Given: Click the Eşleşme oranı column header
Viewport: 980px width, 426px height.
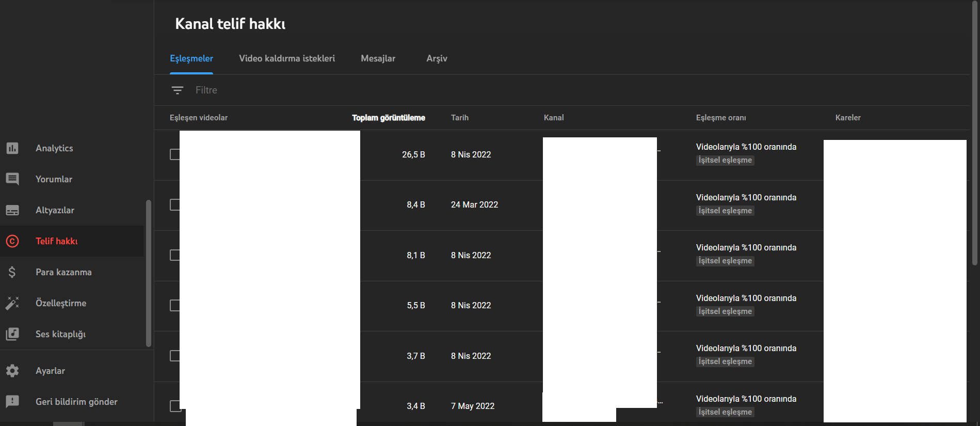Looking at the screenshot, I should point(721,118).
